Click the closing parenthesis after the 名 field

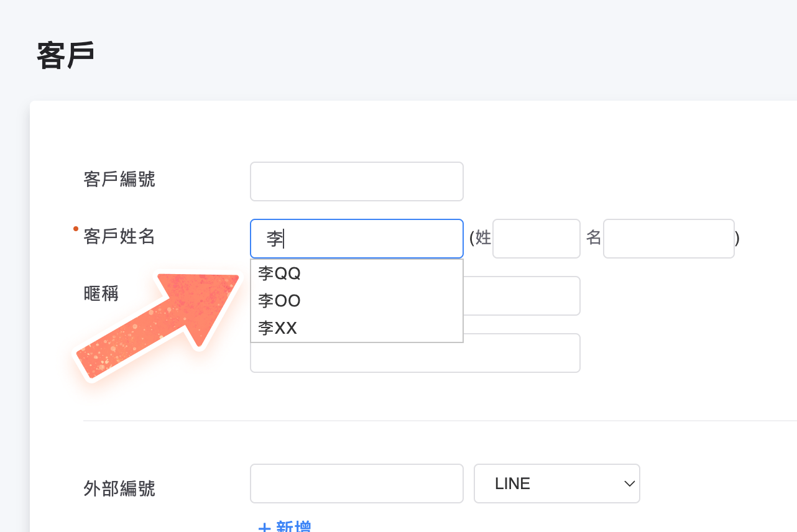coord(737,239)
